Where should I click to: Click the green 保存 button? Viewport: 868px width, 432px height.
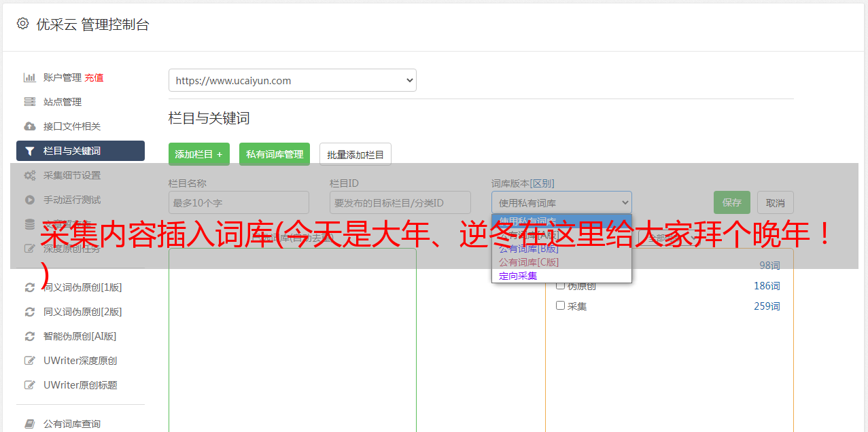point(732,202)
